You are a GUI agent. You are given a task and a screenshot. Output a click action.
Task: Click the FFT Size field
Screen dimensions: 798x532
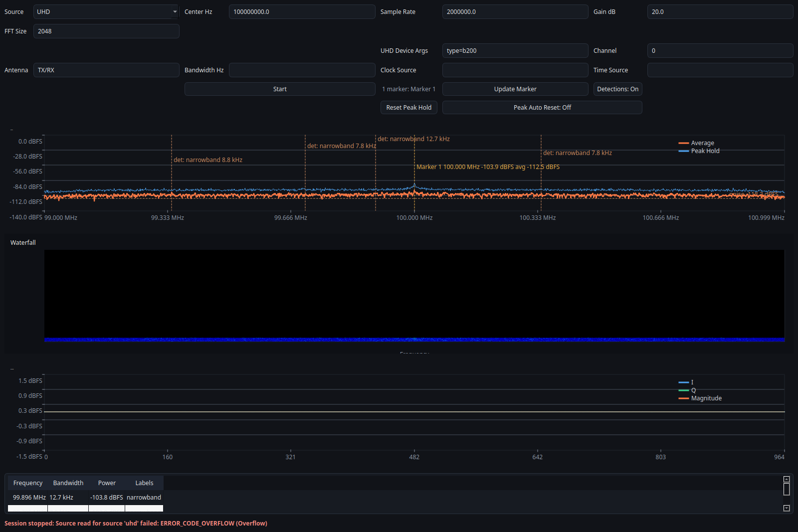[x=106, y=31]
